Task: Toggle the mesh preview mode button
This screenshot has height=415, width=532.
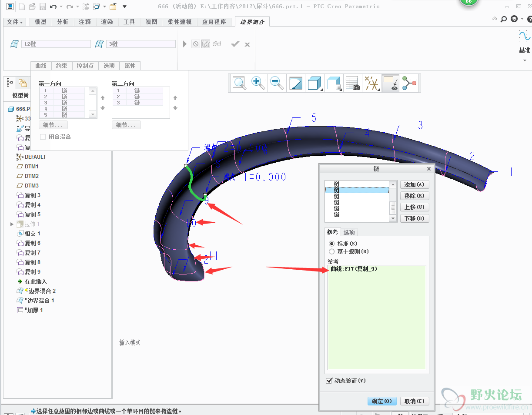Action: [x=206, y=44]
